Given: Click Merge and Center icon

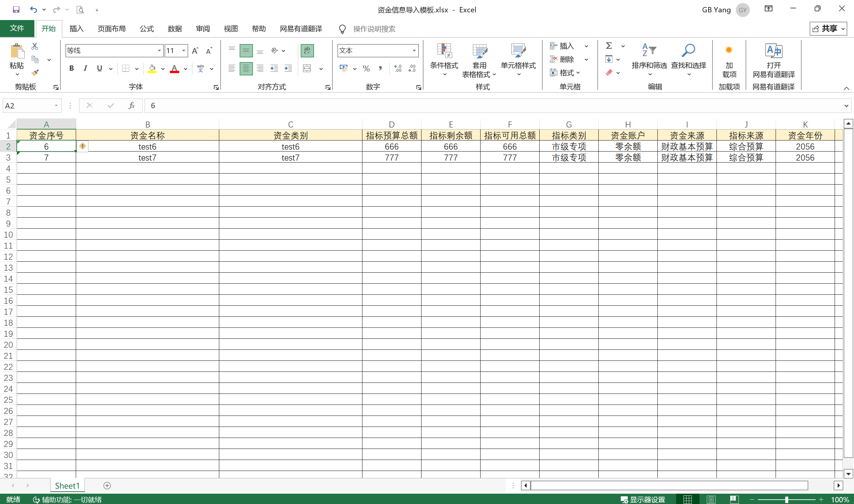Looking at the screenshot, I should [x=307, y=69].
